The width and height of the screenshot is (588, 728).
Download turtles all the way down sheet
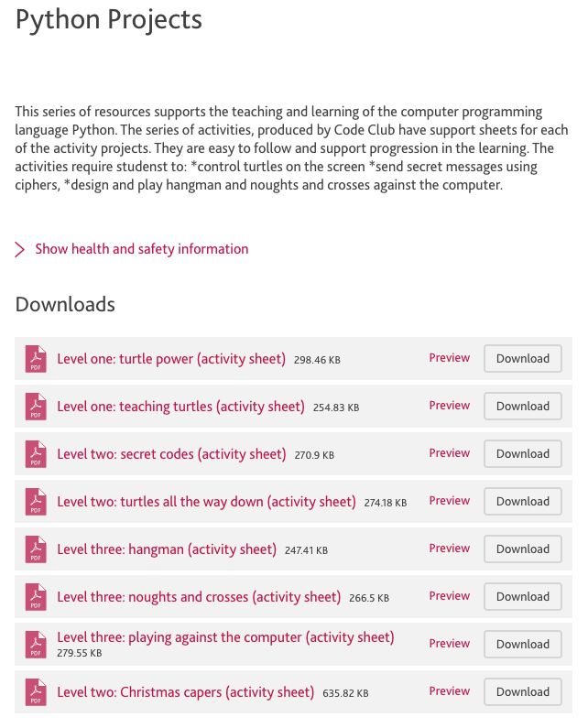522,502
